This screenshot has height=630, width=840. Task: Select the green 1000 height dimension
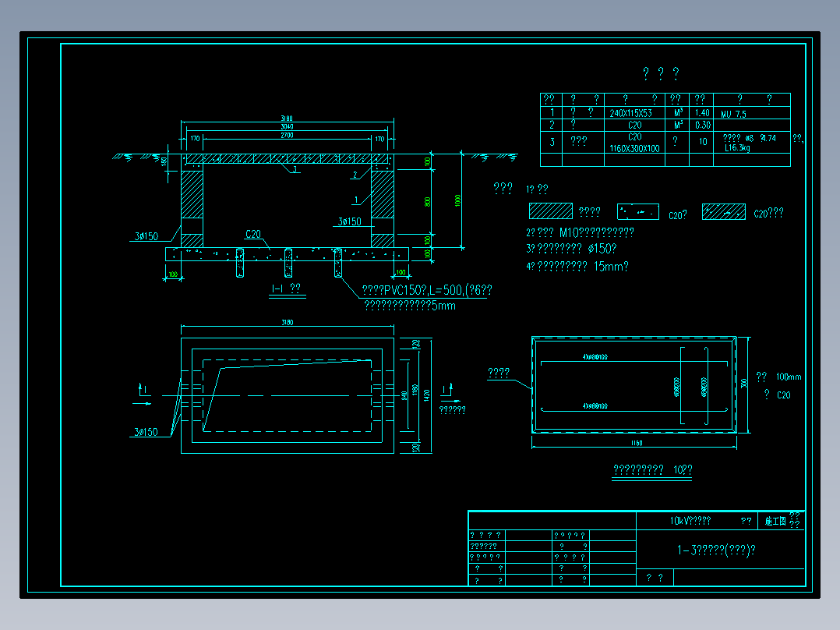457,200
